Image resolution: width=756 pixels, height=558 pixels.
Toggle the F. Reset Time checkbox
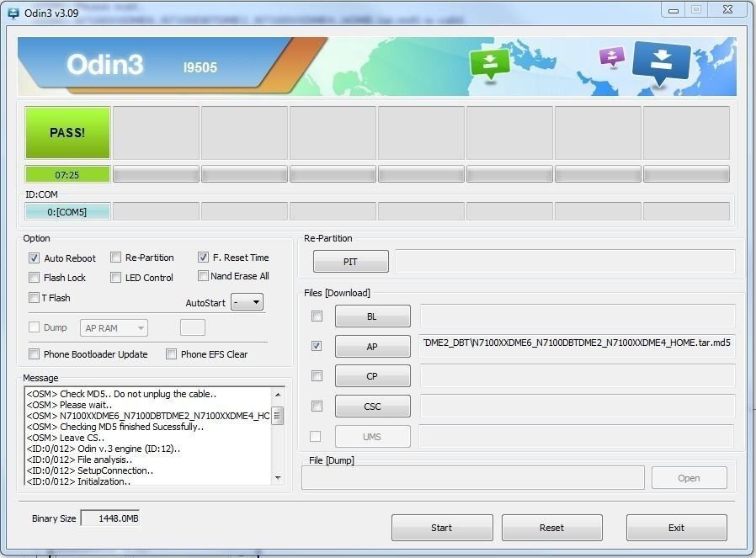point(203,257)
